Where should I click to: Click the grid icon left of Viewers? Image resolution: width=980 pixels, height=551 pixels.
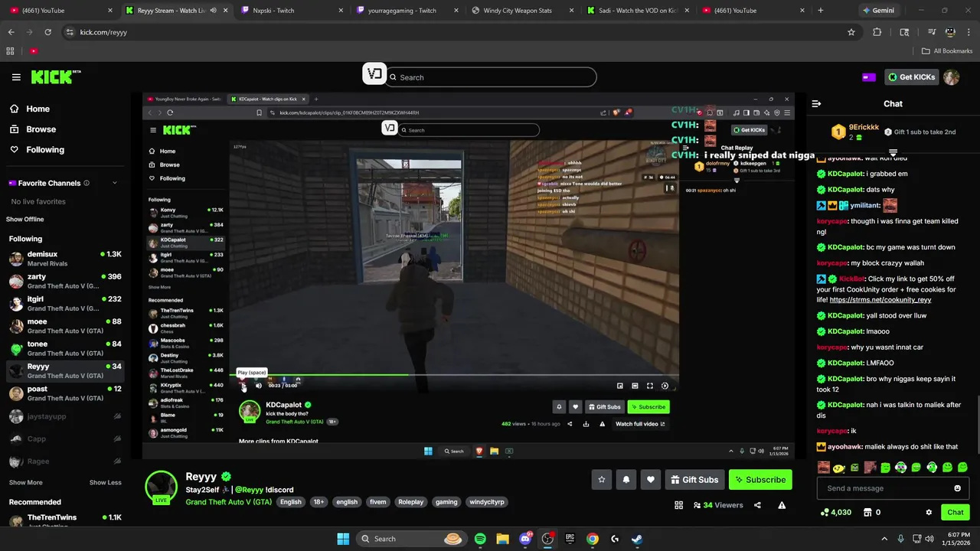678,505
